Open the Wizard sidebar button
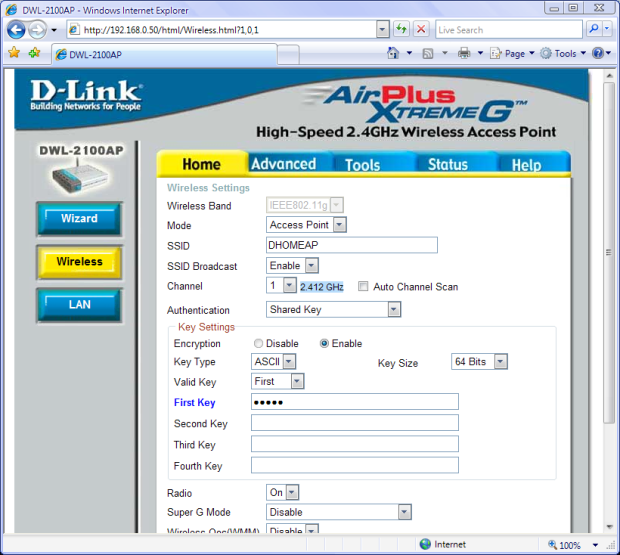 point(79,219)
